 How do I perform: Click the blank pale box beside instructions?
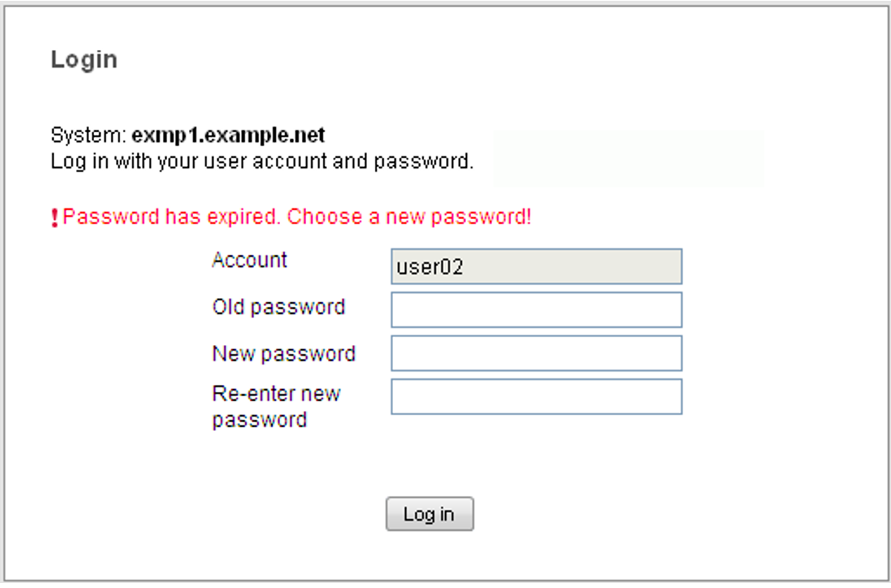pos(628,159)
